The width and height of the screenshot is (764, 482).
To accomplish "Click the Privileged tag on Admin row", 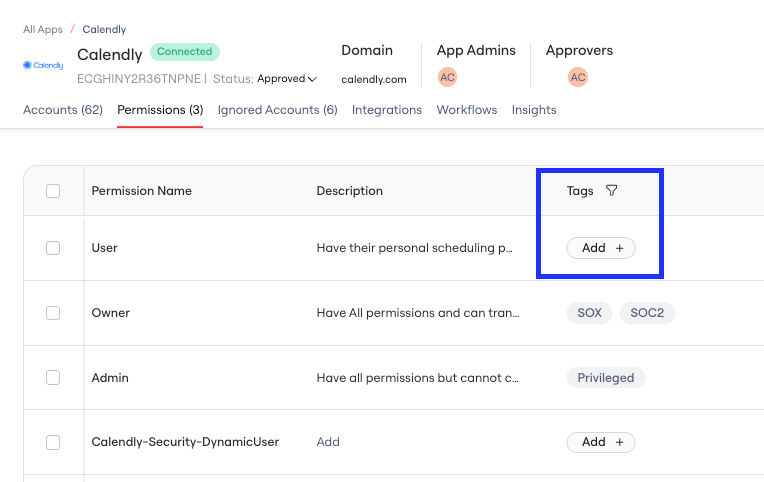I will (x=606, y=378).
